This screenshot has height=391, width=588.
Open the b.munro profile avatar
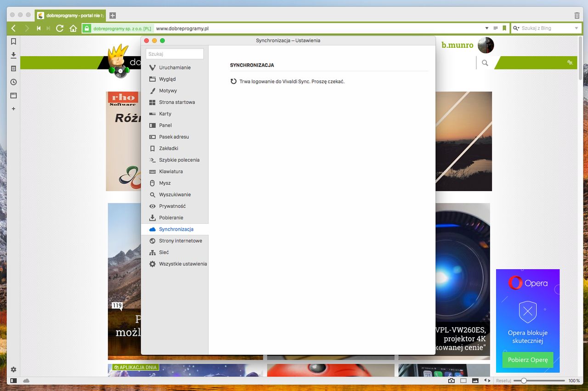486,45
